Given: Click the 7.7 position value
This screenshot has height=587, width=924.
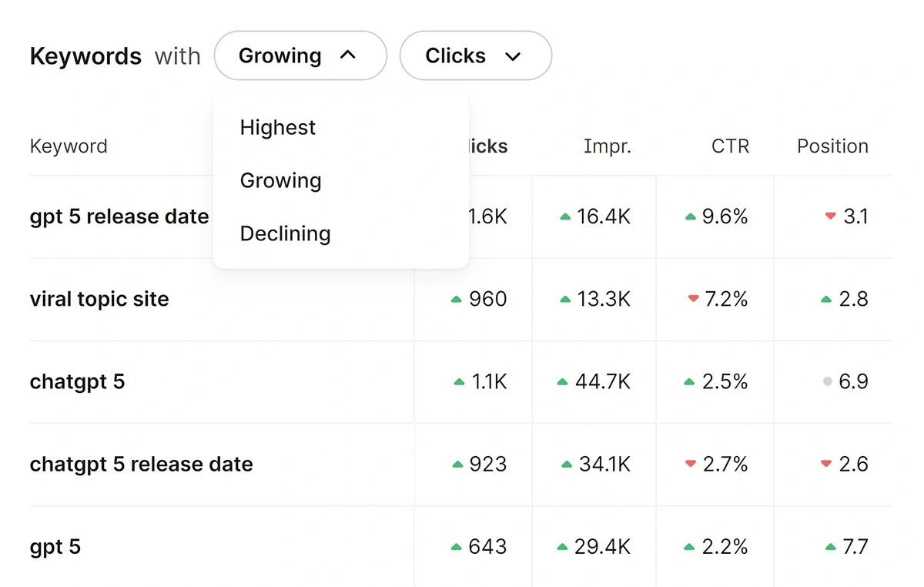Looking at the screenshot, I should pos(855,547).
